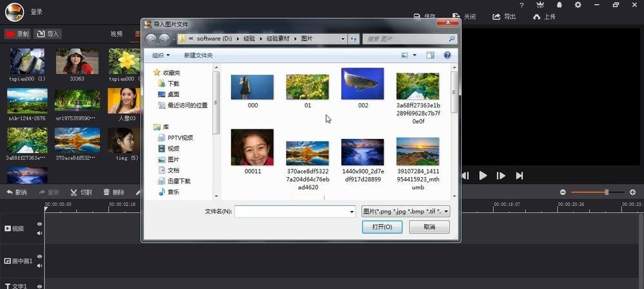Image resolution: width=644 pixels, height=289 pixels.
Task: Mute the 画中画1 track speaker icon
Action: (39, 266)
